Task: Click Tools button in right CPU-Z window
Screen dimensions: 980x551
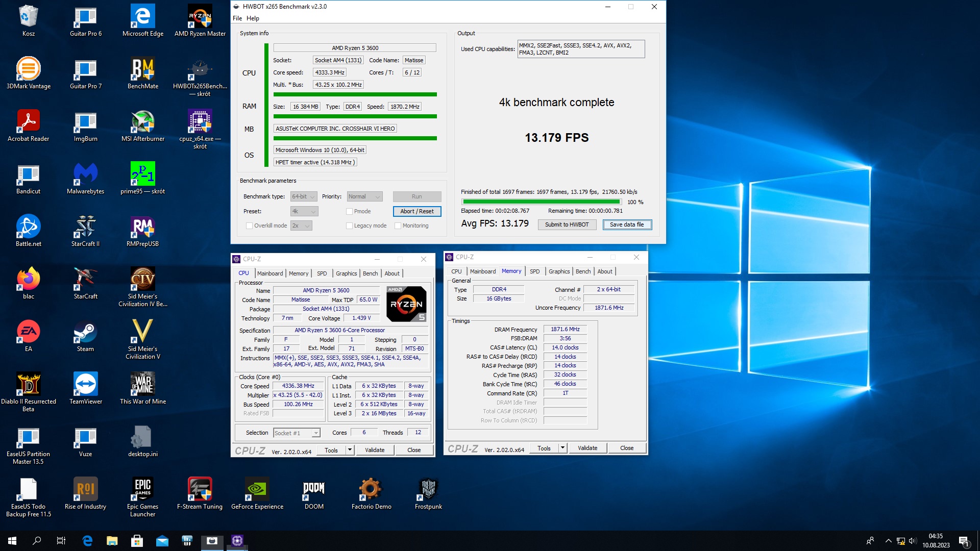Action: click(x=544, y=448)
